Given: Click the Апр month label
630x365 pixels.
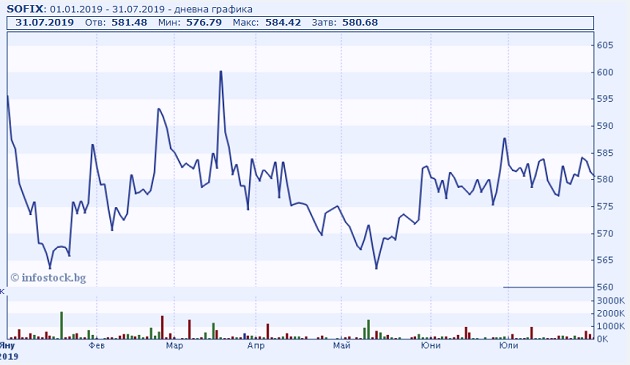Looking at the screenshot, I should coord(256,346).
